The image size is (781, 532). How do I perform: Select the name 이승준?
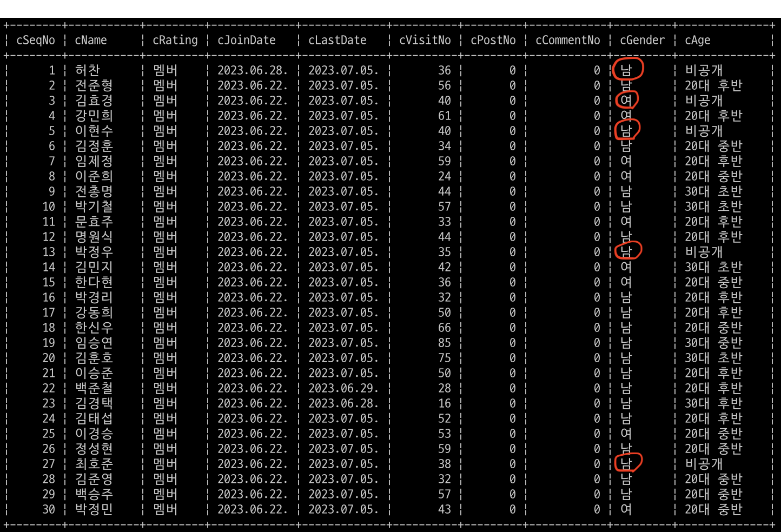pyautogui.click(x=94, y=373)
